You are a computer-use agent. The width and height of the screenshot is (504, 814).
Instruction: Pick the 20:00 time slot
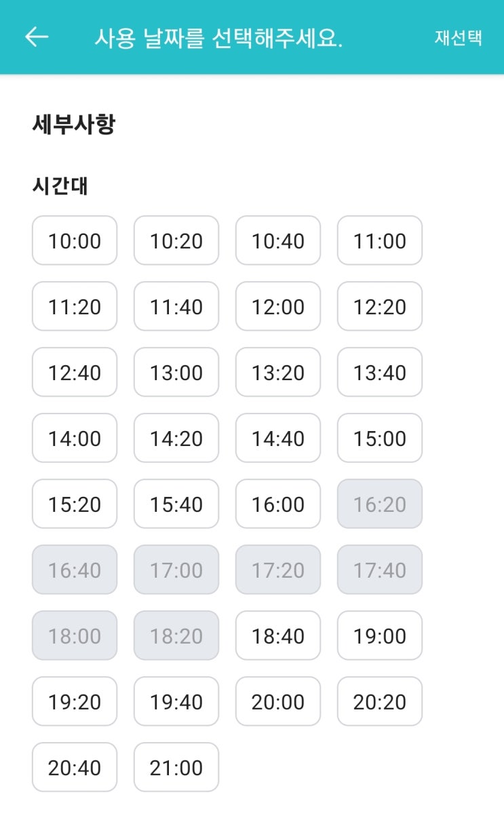tap(278, 702)
